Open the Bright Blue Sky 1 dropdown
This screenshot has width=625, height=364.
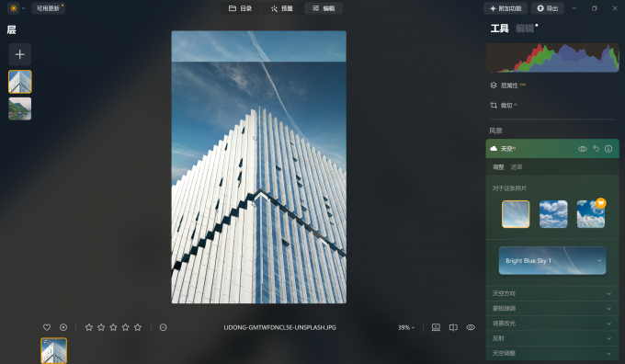pos(552,261)
